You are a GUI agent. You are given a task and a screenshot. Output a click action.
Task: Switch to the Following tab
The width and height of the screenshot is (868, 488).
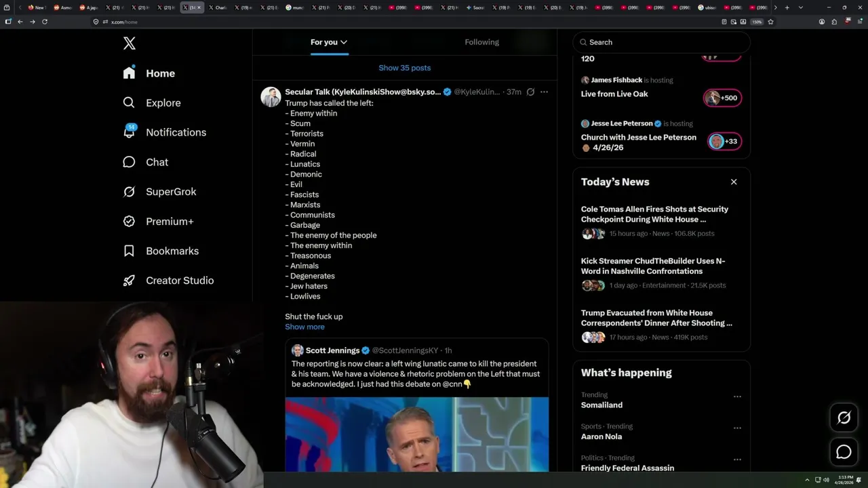click(x=481, y=42)
